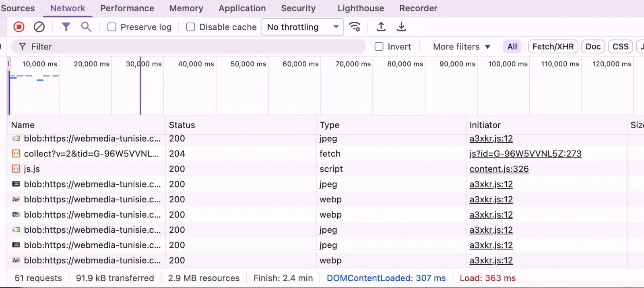
Task: Sort by the Initiator column header
Action: click(546, 125)
